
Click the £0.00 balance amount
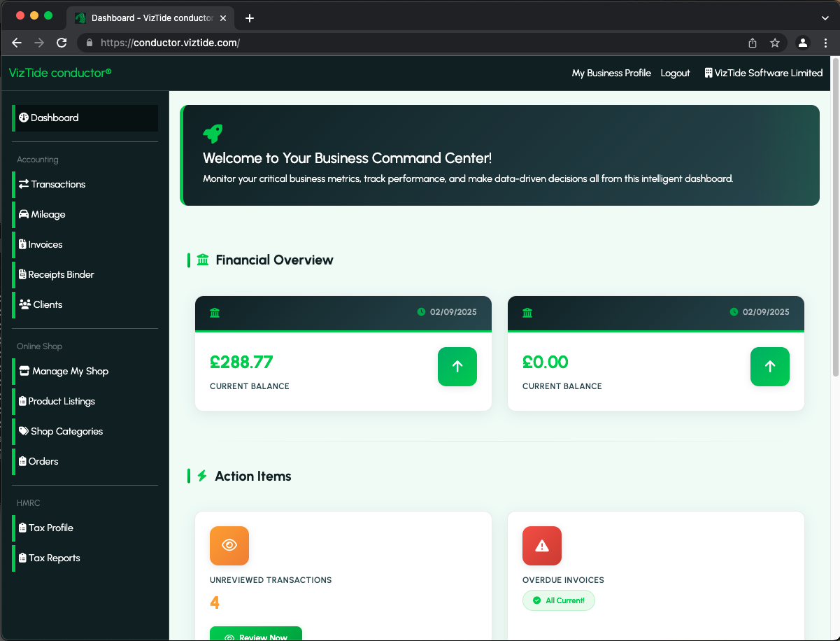(x=546, y=362)
